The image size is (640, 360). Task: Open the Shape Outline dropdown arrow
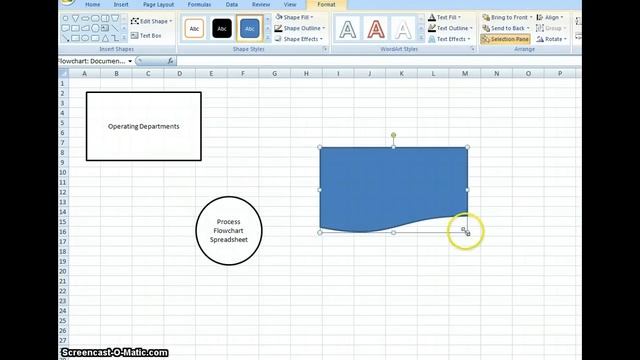tap(324, 28)
